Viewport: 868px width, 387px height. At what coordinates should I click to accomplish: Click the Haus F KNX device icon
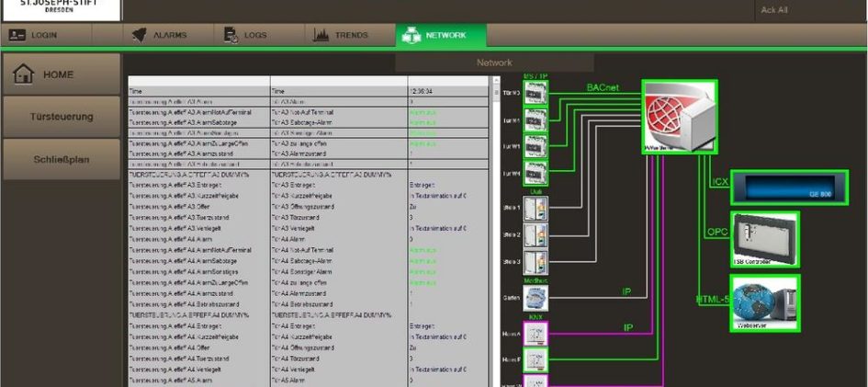535,359
